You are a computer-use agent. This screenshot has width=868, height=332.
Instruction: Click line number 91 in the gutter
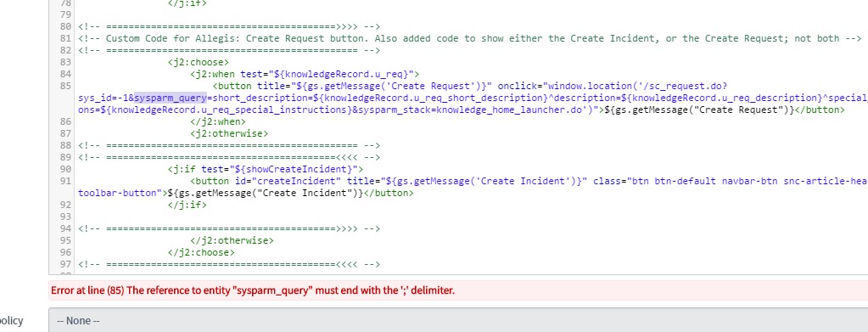[x=65, y=181]
